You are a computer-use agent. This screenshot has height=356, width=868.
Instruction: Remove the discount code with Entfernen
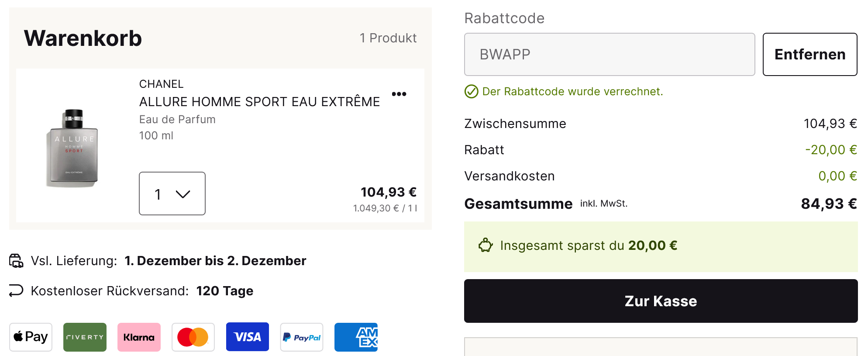point(809,54)
